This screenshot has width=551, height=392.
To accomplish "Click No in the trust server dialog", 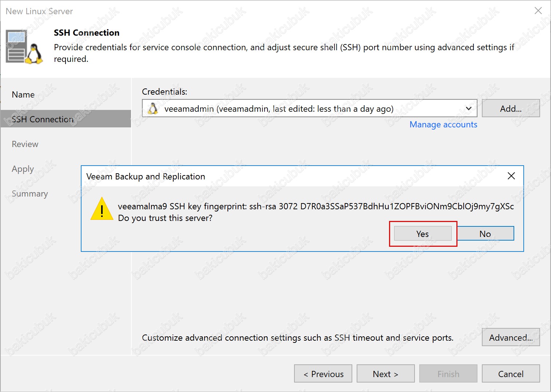I will (x=485, y=234).
